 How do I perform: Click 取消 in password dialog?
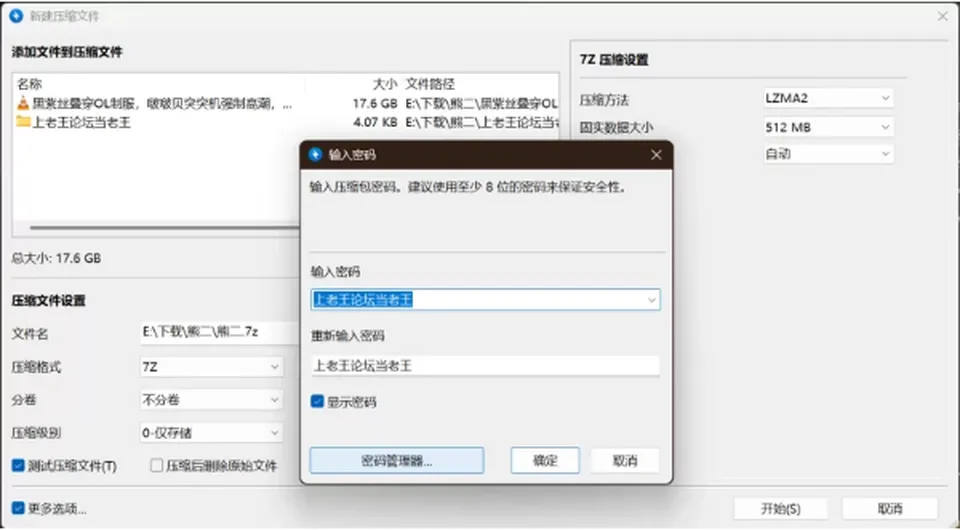[x=625, y=460]
